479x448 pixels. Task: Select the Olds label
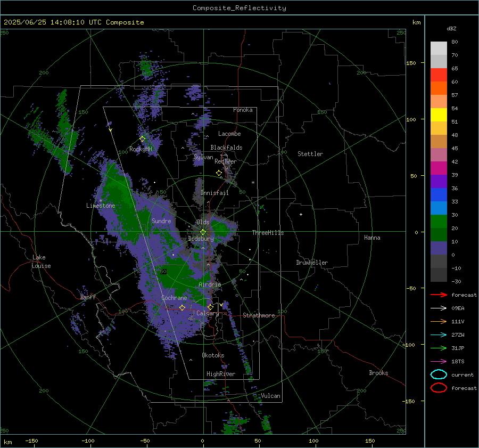pyautogui.click(x=203, y=222)
